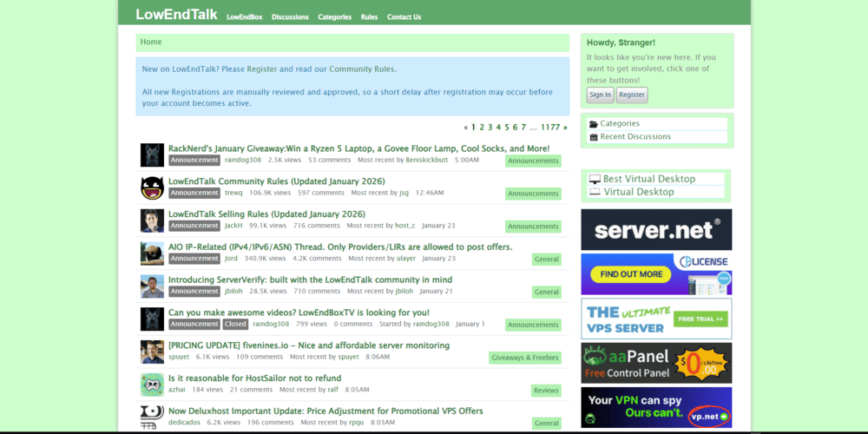Click the Reviews category tag

coord(546,391)
